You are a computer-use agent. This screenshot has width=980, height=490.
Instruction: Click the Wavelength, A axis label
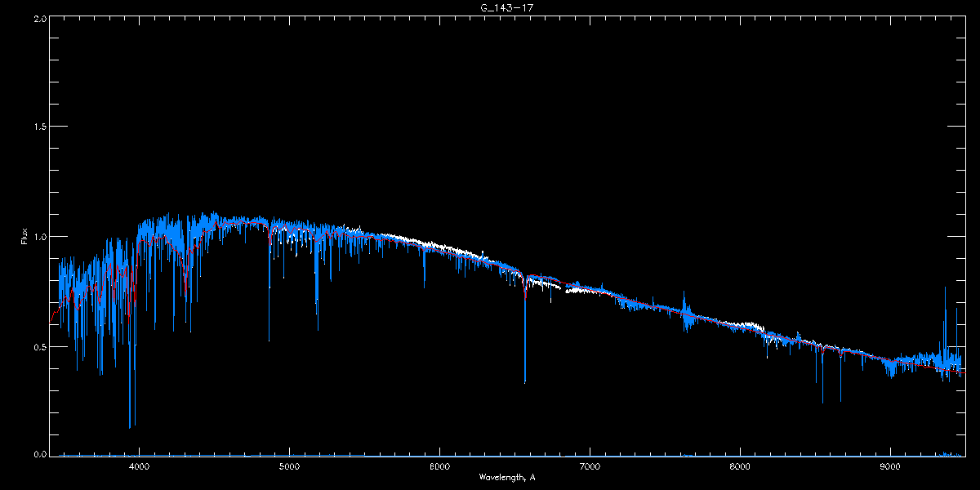(507, 477)
